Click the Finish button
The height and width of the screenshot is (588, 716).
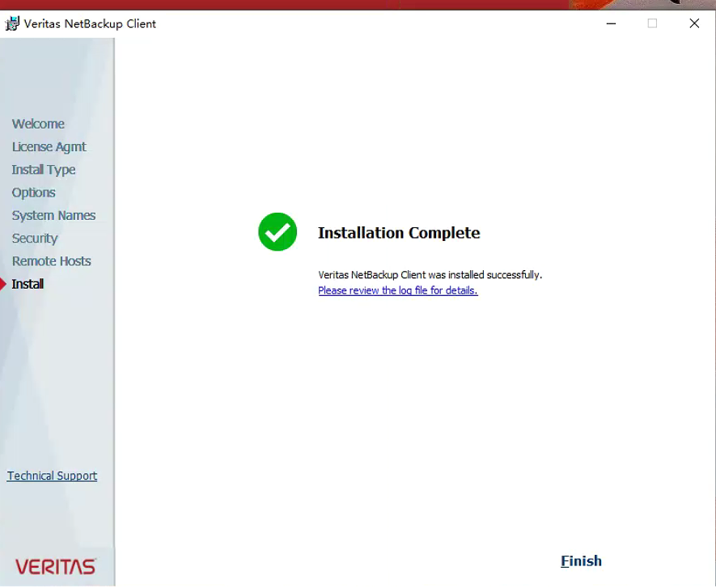click(x=581, y=561)
